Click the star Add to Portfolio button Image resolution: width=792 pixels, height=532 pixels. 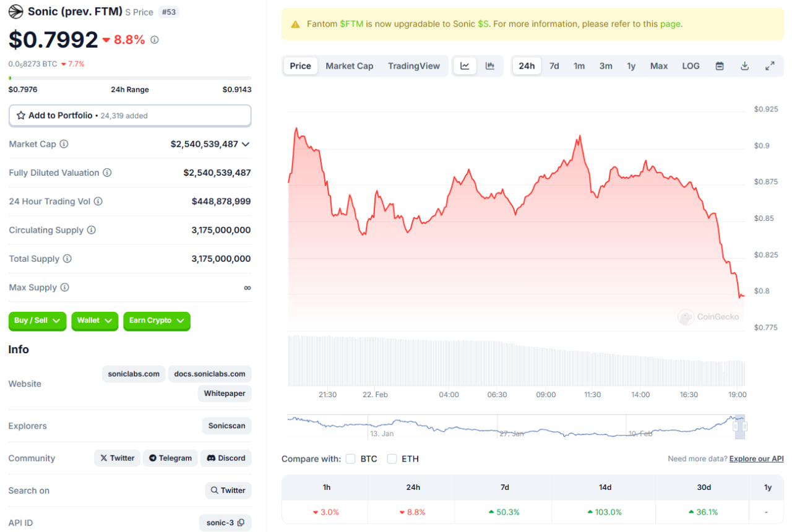(x=130, y=116)
